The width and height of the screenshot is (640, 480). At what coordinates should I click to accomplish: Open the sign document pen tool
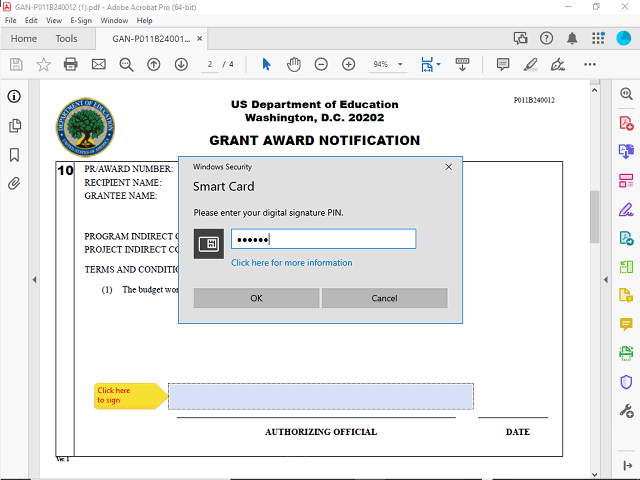point(558,64)
